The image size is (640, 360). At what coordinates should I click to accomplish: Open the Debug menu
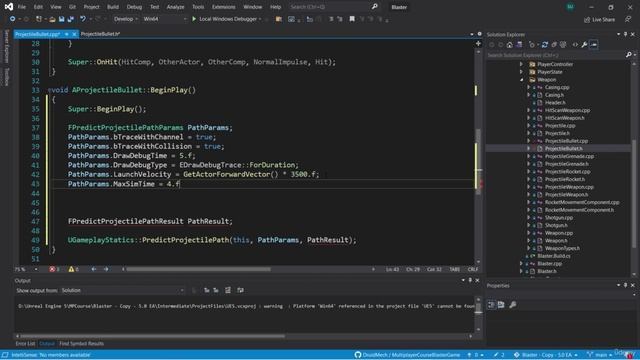point(134,7)
